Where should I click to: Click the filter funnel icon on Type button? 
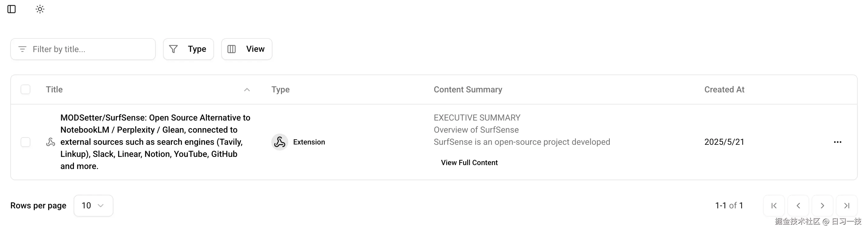point(173,49)
